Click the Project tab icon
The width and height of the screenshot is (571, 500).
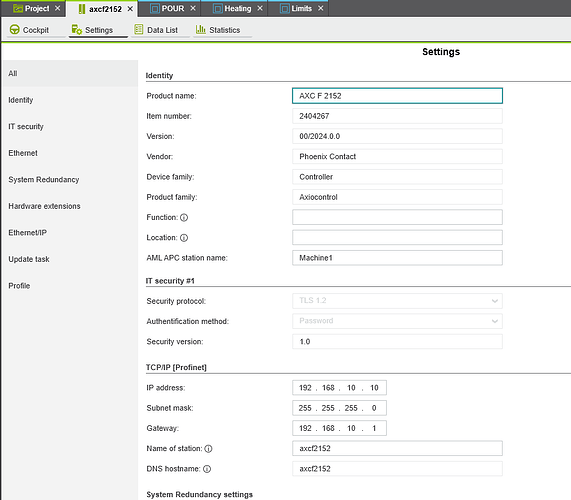(17, 8)
